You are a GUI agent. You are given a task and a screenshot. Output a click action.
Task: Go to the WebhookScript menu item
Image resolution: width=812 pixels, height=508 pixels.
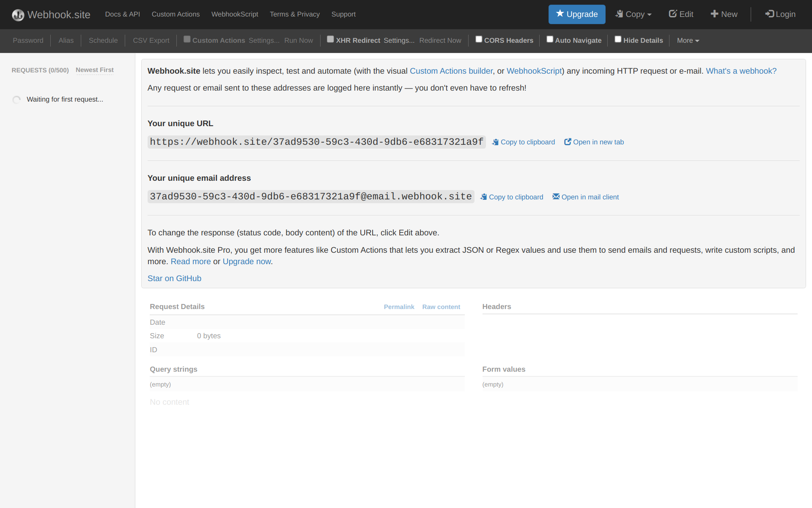click(x=235, y=14)
